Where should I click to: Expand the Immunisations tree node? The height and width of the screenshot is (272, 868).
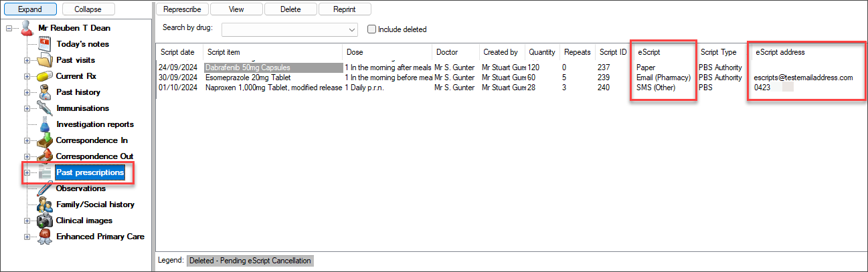pos(27,108)
